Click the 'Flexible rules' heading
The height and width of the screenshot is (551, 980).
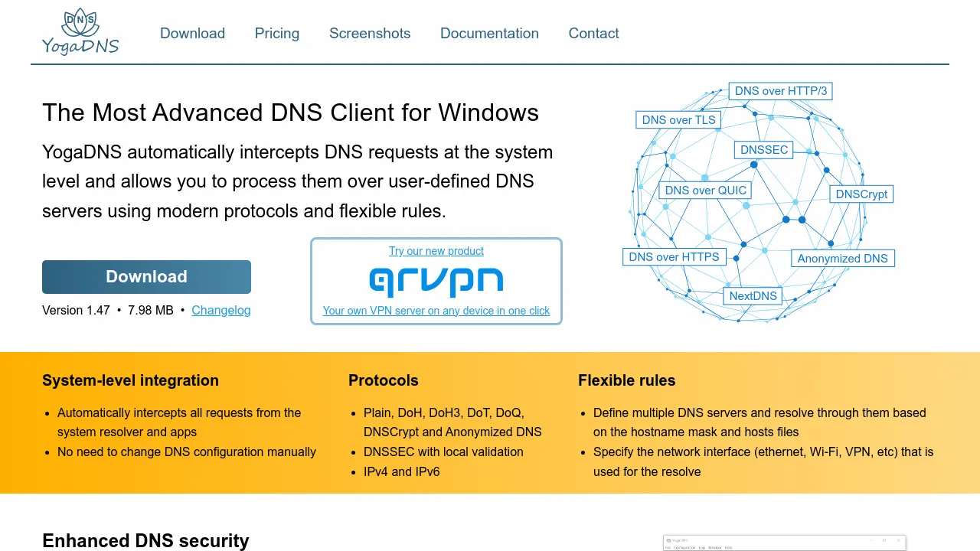(627, 380)
